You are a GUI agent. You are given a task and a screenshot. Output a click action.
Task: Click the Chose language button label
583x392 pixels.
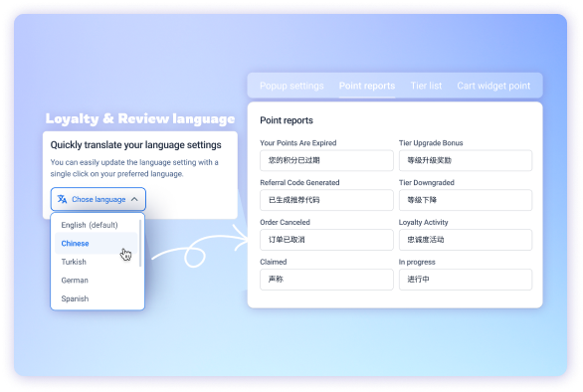[98, 199]
